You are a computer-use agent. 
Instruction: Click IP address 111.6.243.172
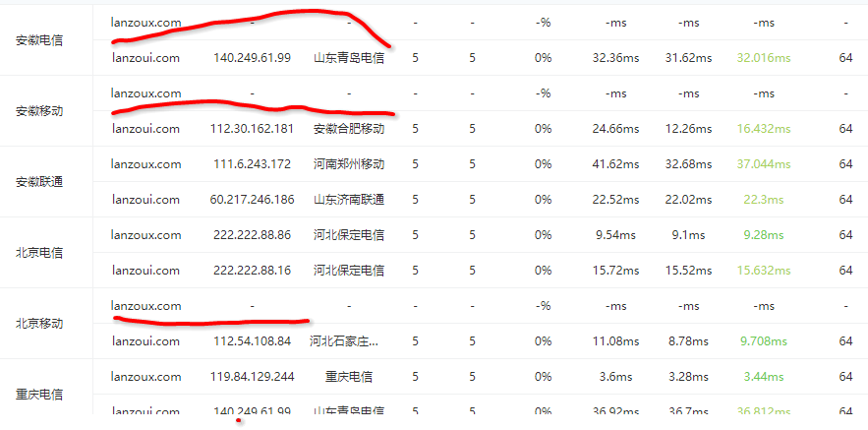253,164
